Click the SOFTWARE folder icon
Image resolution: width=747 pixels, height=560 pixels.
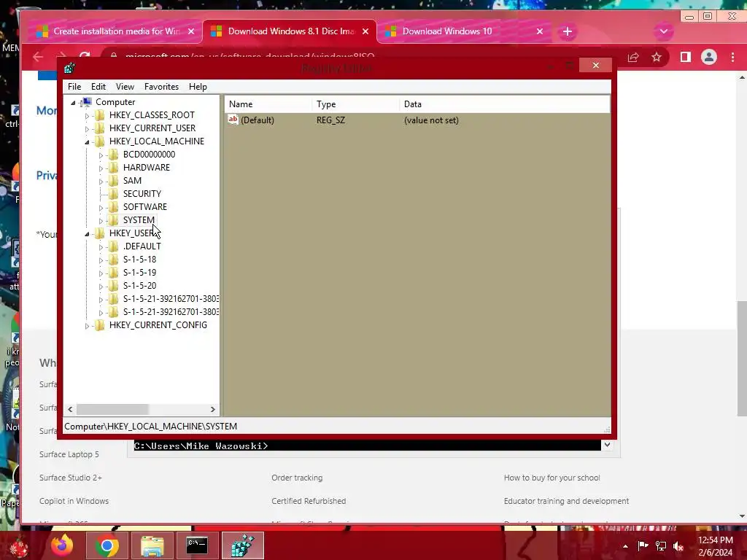click(113, 206)
